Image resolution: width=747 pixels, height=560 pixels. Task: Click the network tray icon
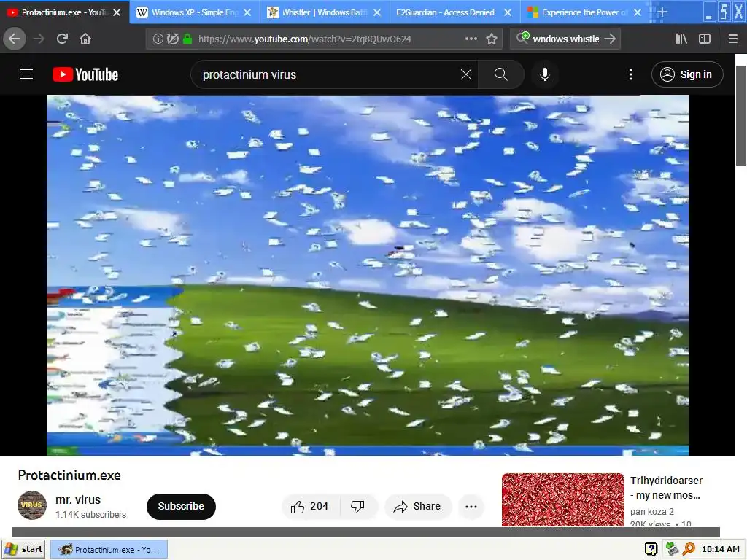pyautogui.click(x=671, y=549)
